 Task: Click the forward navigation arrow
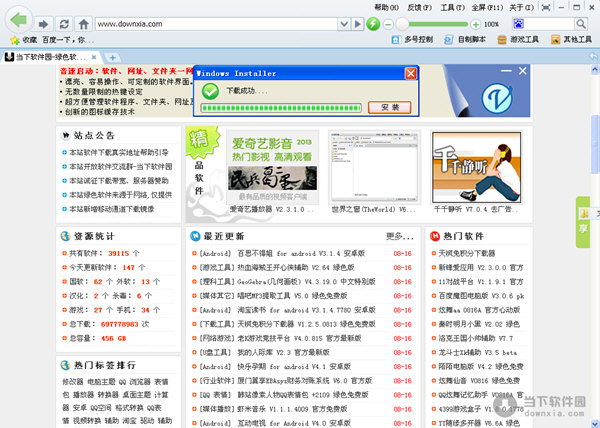[44, 22]
